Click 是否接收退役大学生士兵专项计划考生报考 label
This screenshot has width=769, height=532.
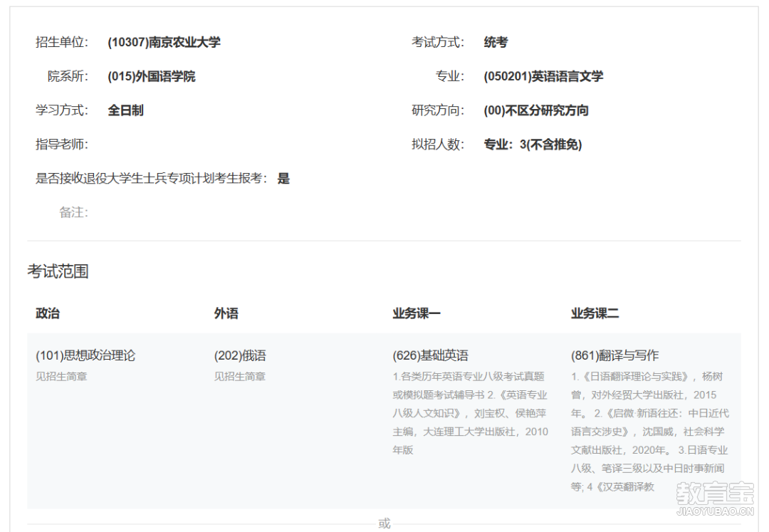pyautogui.click(x=152, y=179)
